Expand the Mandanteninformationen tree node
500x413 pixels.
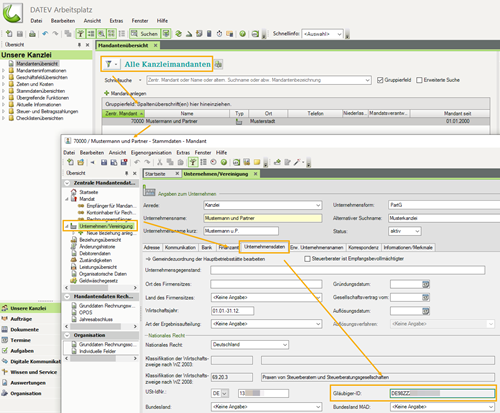click(x=4, y=71)
